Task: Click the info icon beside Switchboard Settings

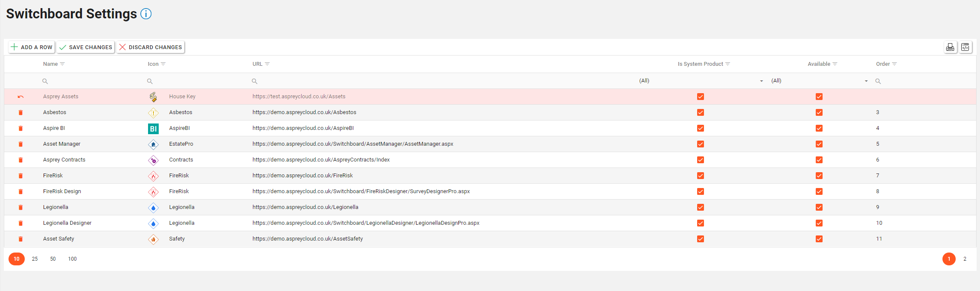Action: coord(146,14)
